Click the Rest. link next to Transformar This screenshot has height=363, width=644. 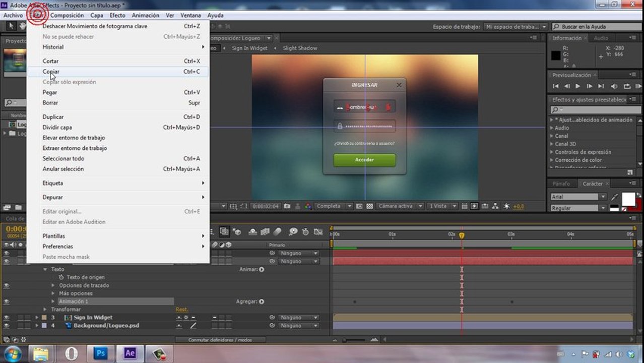point(181,310)
